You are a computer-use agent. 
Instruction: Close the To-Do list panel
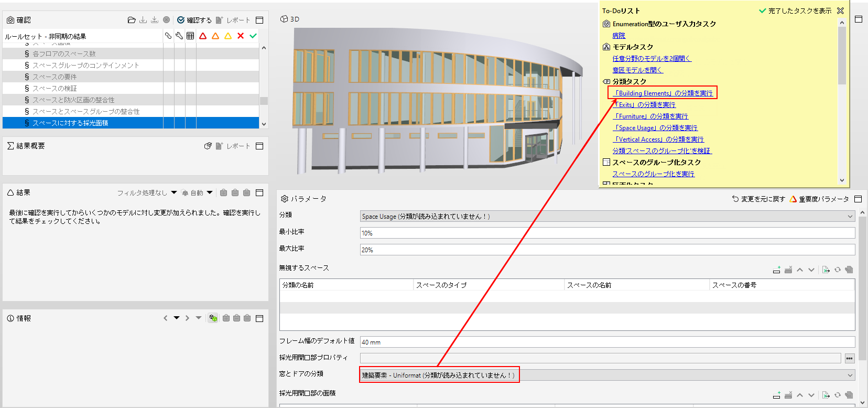[x=841, y=10]
